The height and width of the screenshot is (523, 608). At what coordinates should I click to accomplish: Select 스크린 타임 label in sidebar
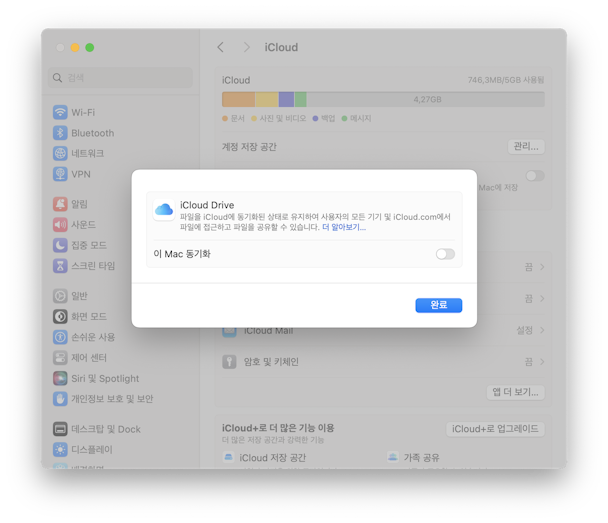93,266
